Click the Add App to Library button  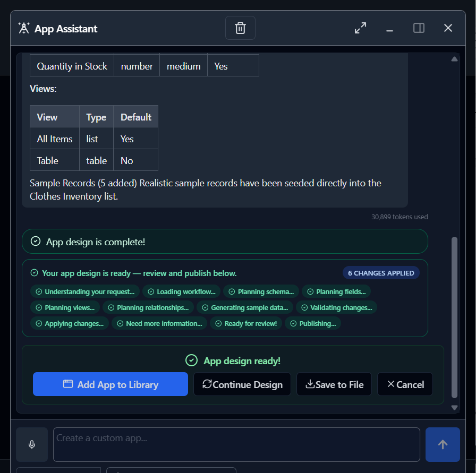coord(110,384)
